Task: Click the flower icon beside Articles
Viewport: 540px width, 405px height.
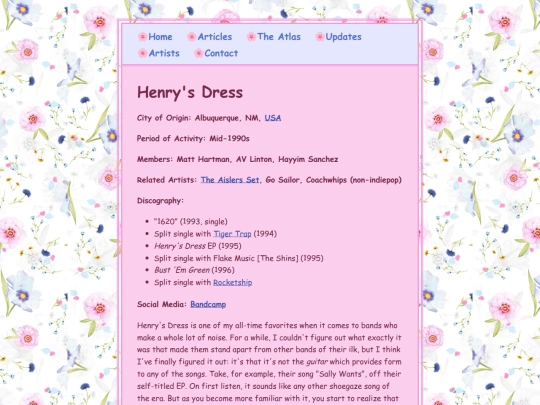Action: [192, 37]
